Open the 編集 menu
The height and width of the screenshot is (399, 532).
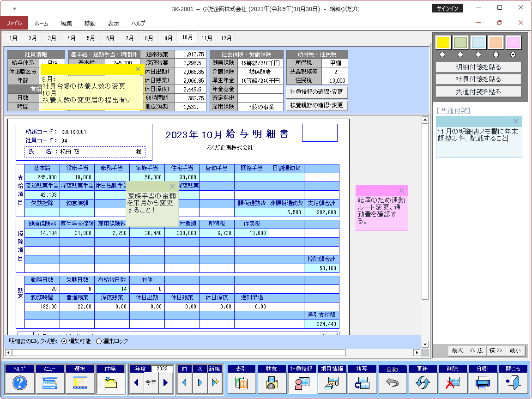click(x=66, y=24)
